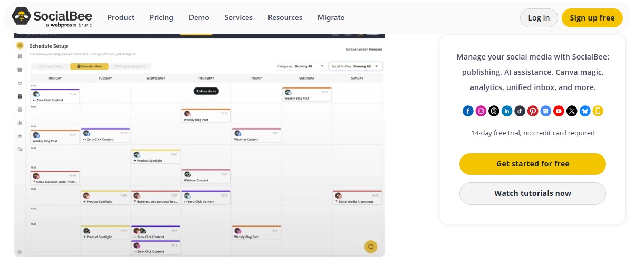Switch to Category Sequence view

click(x=130, y=66)
